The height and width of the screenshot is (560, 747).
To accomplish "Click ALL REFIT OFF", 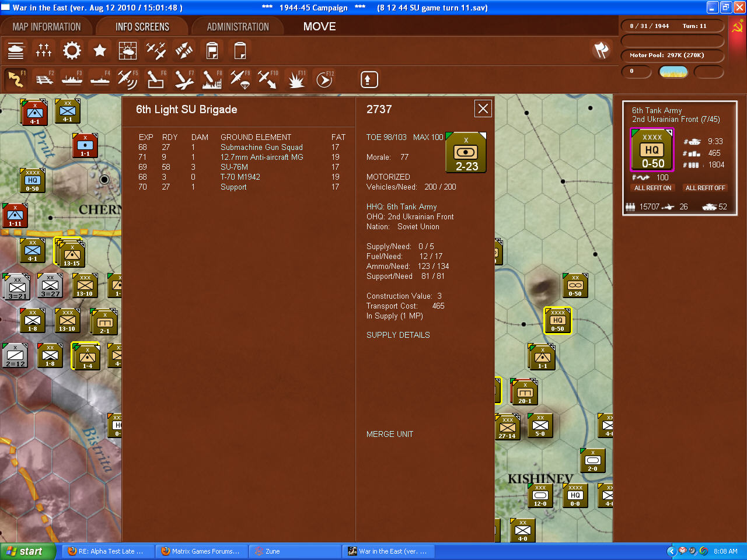I will [705, 188].
